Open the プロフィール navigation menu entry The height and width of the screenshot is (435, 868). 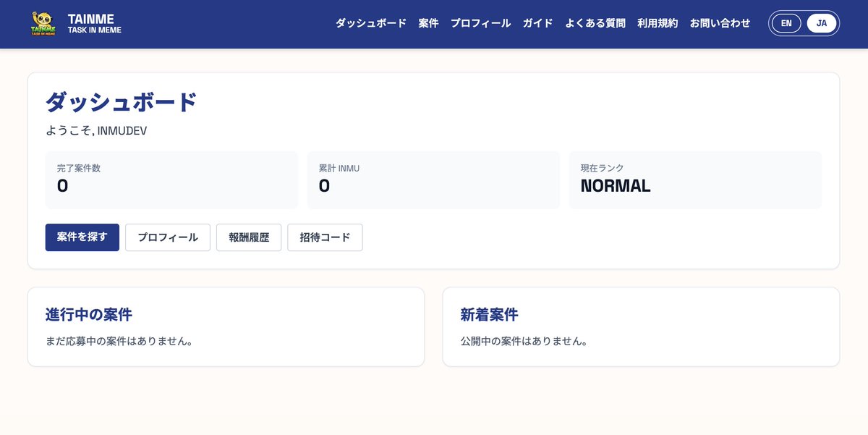pos(480,23)
